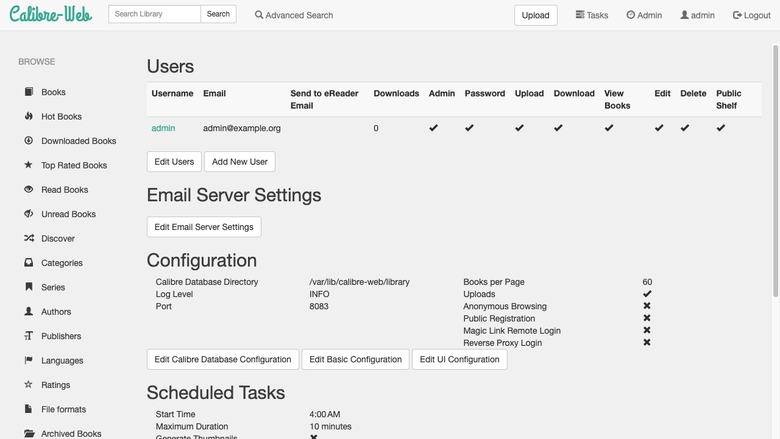
Task: Click the Categories inbox icon
Action: point(29,262)
